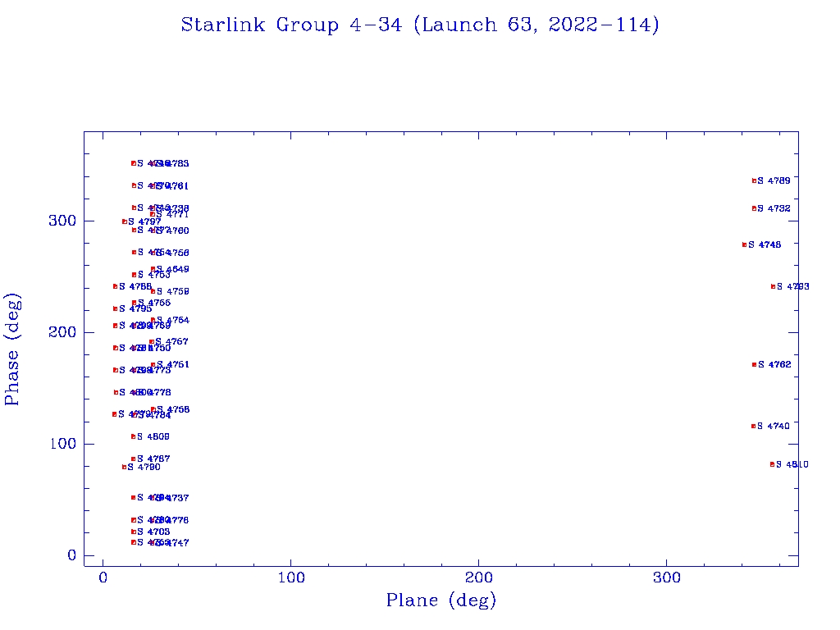The height and width of the screenshot is (630, 840).
Task: Click the "Phase (deg)" y-axis label
Action: coord(12,349)
